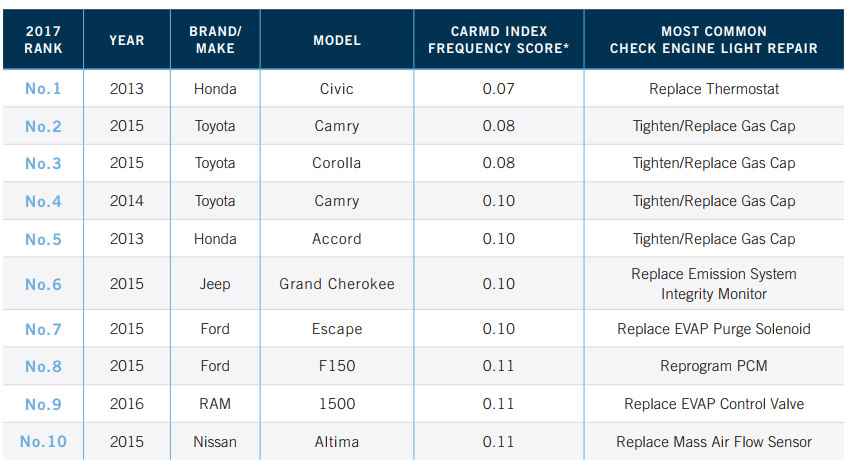Click the No.10 rank label
The width and height of the screenshot is (850, 466).
[x=43, y=442]
